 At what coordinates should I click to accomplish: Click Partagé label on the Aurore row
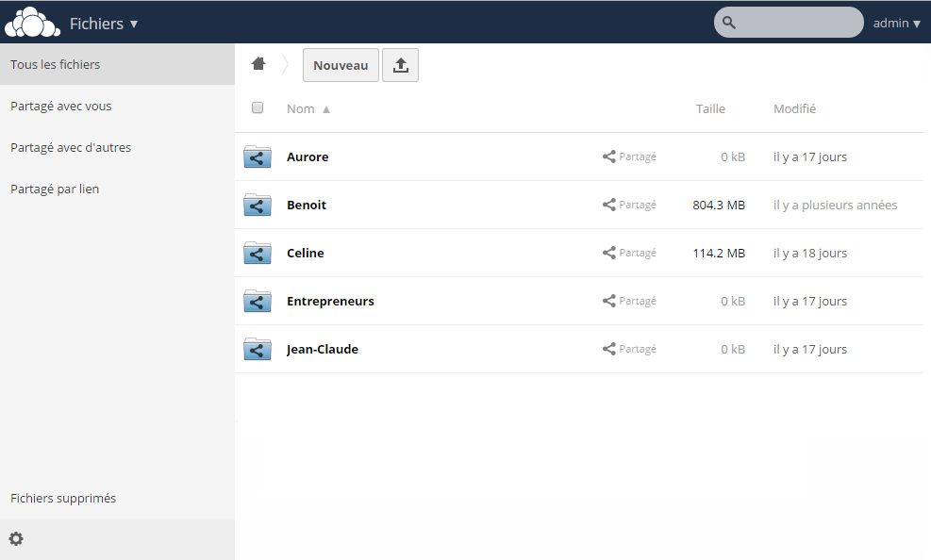tap(638, 156)
